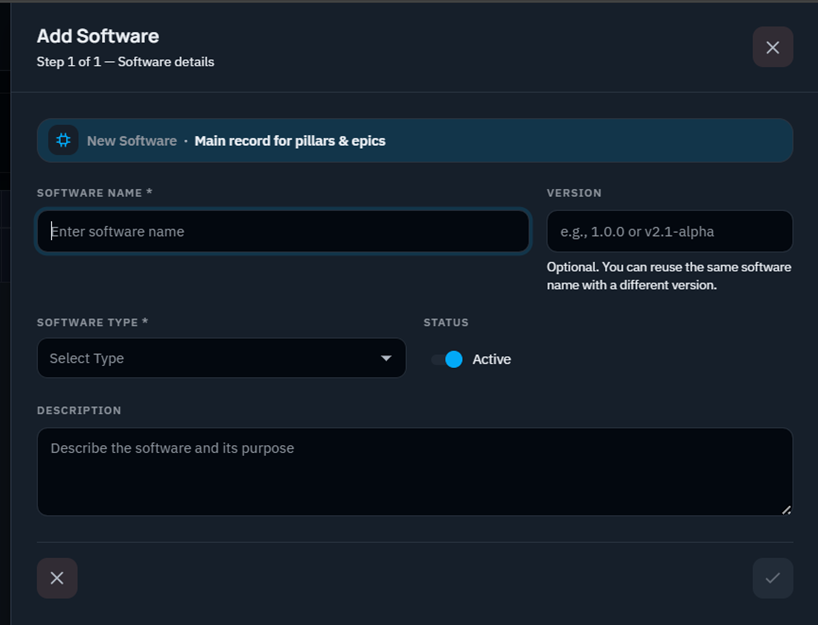Grab the Description resize handle

click(x=786, y=510)
